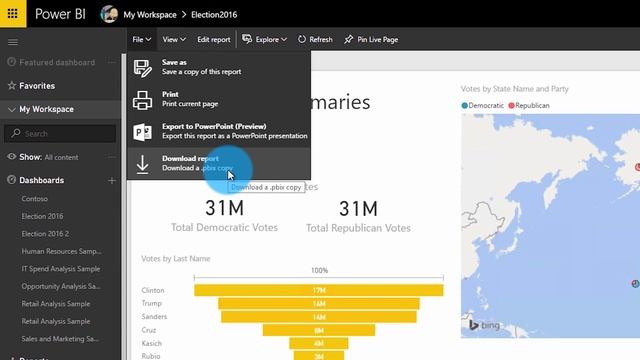Image resolution: width=640 pixels, height=360 pixels.
Task: Open the Contoso dashboard
Action: pos(35,199)
